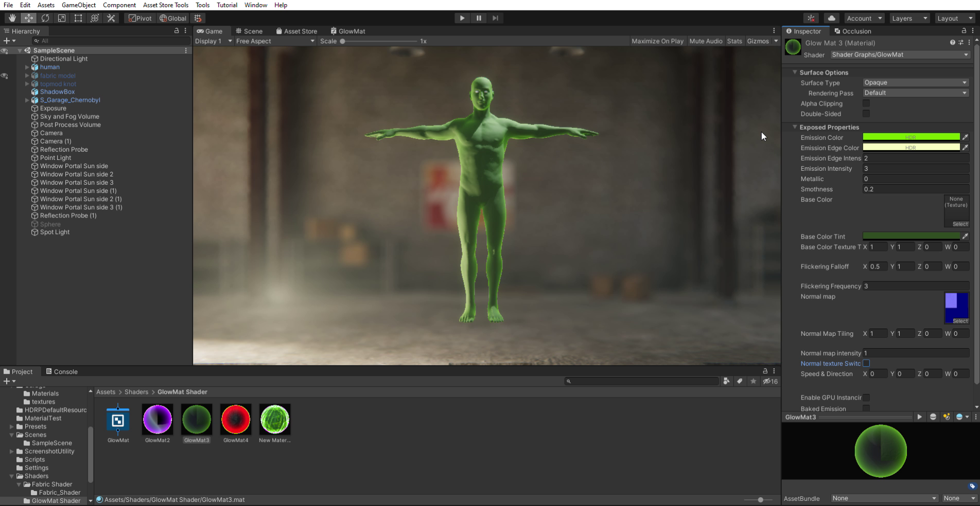The image size is (980, 506).
Task: Enable Alpha Clipping checkbox
Action: click(866, 103)
